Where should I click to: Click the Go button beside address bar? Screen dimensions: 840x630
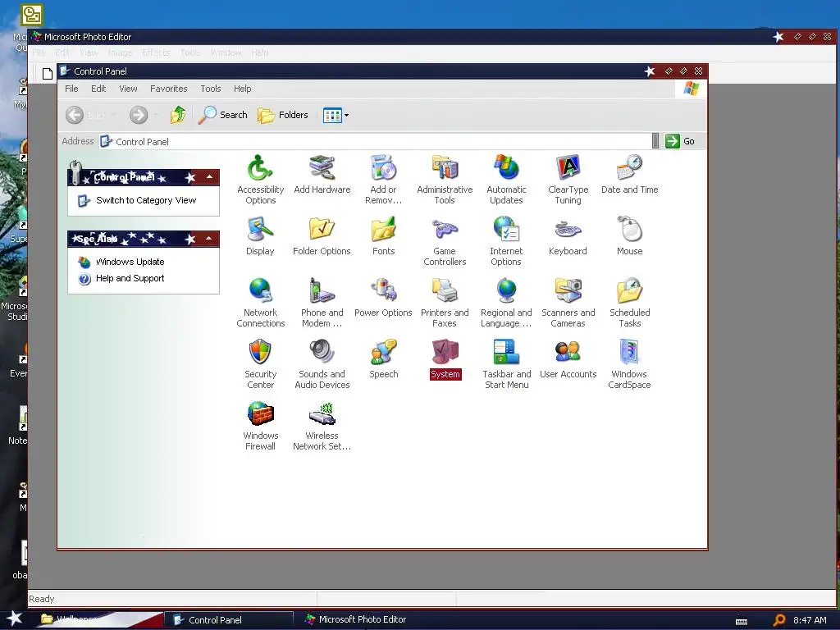(x=680, y=141)
